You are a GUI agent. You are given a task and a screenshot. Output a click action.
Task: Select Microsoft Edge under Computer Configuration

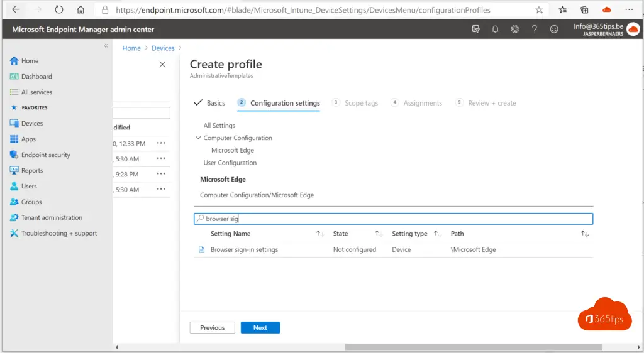click(x=233, y=151)
